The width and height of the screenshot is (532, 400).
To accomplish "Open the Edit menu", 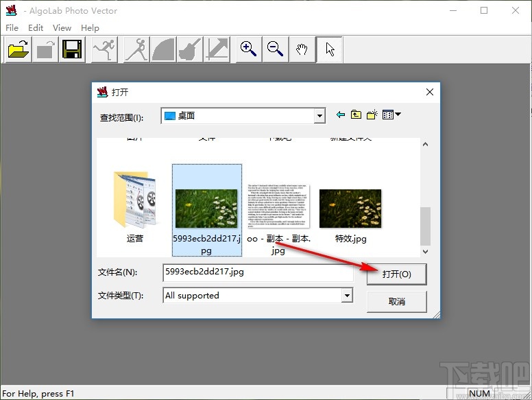I will click(x=36, y=28).
